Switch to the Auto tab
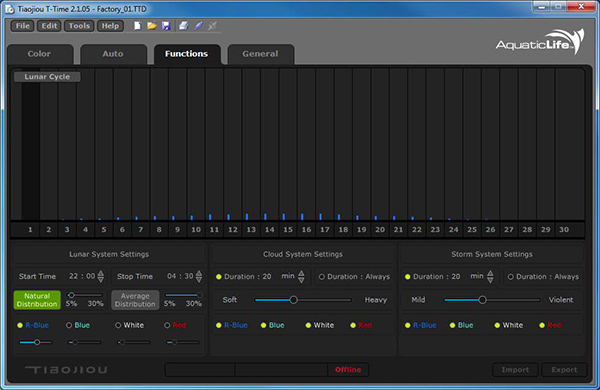Viewport: 600px width, 390px height. (x=113, y=54)
